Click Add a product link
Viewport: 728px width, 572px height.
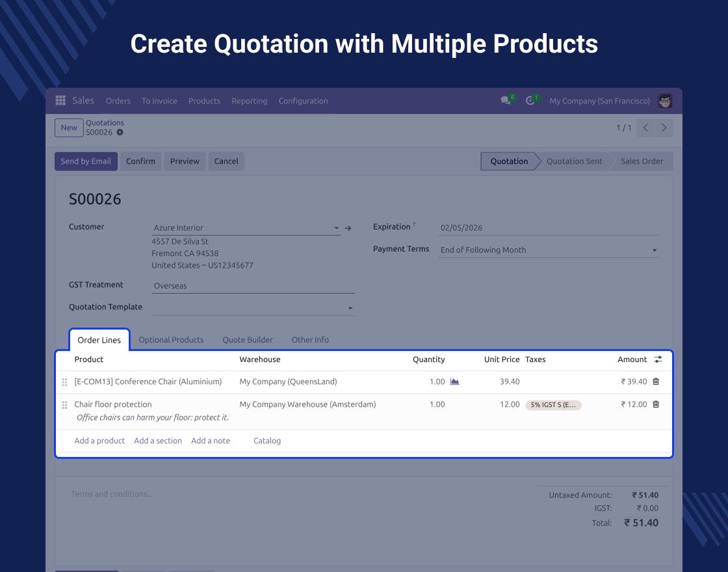[99, 441]
